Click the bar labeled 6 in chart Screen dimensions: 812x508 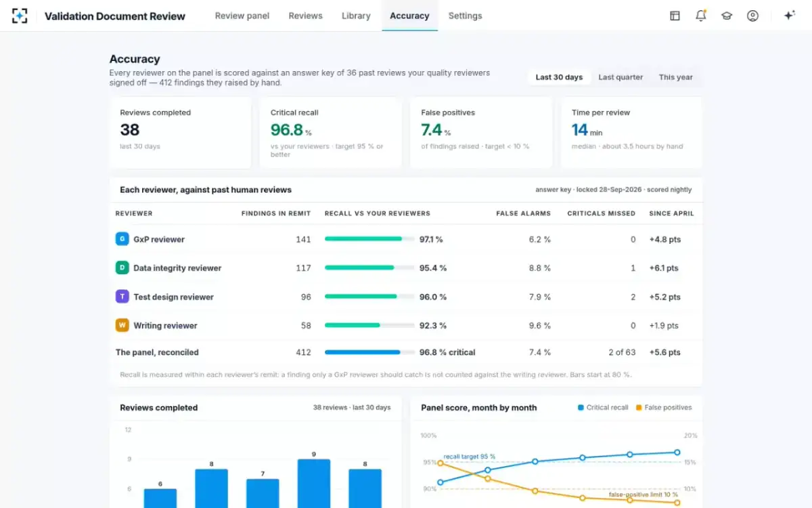[x=160, y=498]
